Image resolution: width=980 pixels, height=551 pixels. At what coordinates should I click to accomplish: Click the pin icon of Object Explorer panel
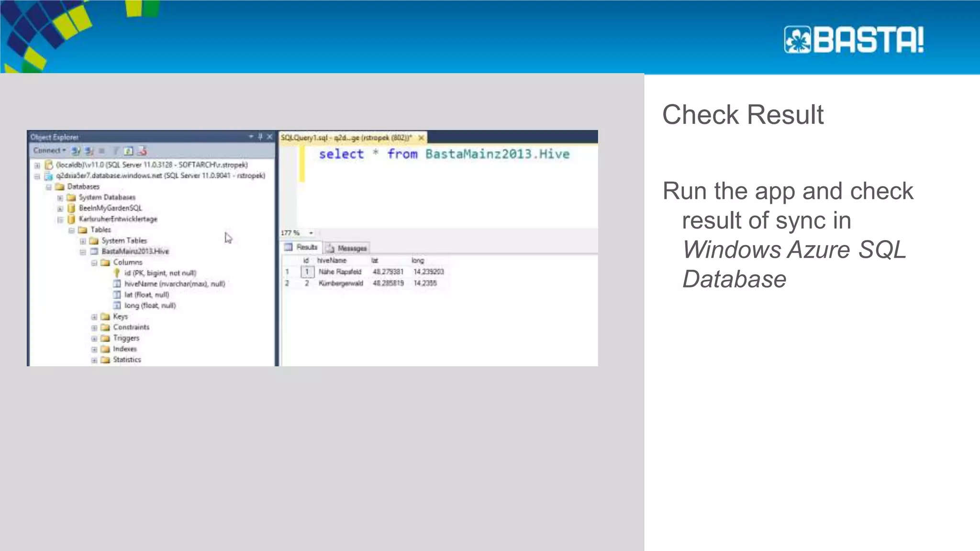(x=260, y=137)
